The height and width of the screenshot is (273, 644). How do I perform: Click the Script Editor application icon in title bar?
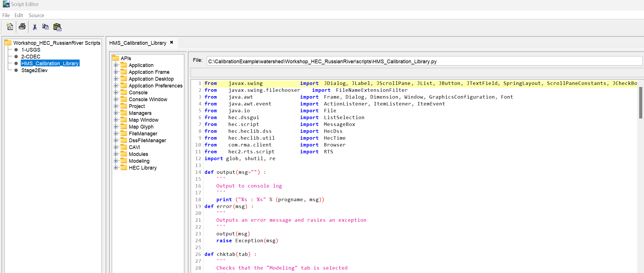coord(6,4)
